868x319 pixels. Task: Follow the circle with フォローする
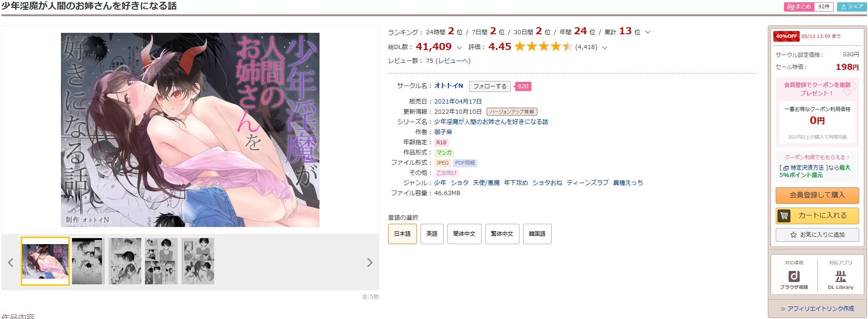click(489, 86)
